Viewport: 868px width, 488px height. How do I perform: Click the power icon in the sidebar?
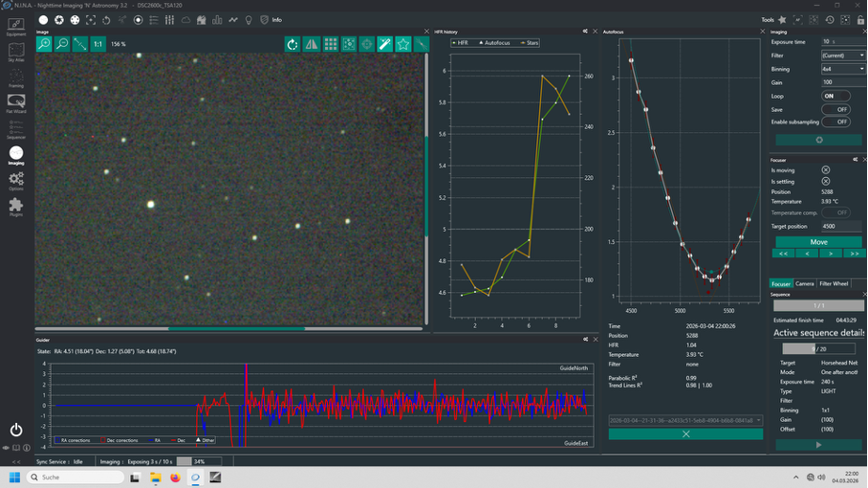click(x=16, y=430)
